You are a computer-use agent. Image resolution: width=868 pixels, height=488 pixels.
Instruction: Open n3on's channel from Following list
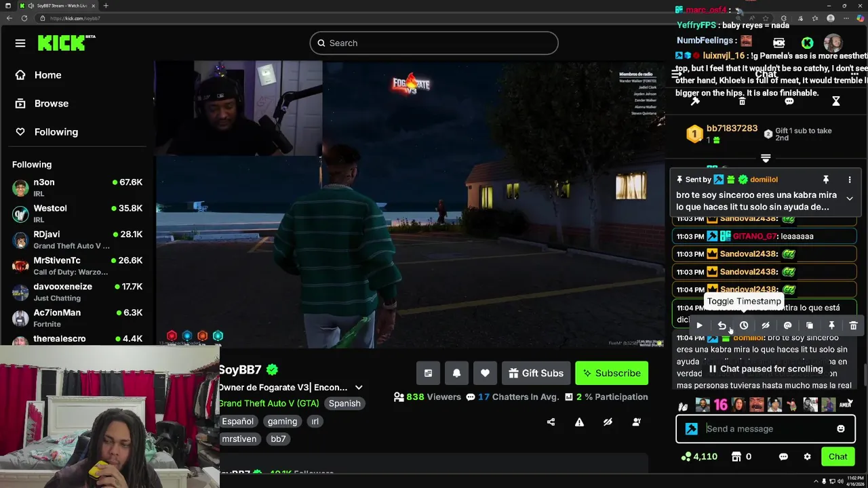[78, 188]
